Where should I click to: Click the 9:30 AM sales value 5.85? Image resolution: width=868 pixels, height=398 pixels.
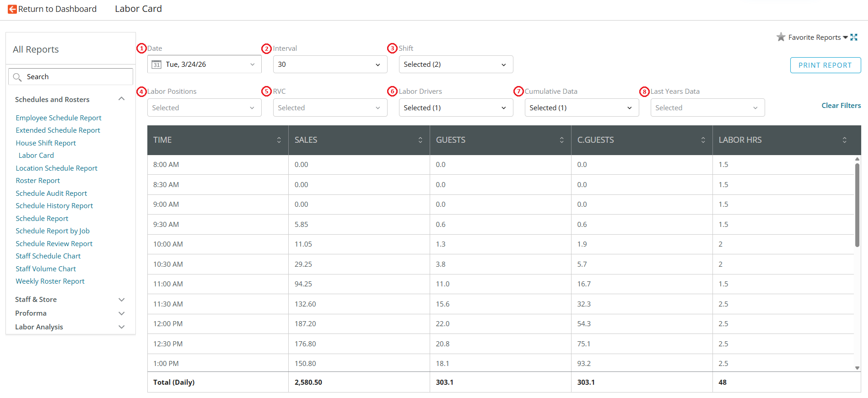point(302,225)
